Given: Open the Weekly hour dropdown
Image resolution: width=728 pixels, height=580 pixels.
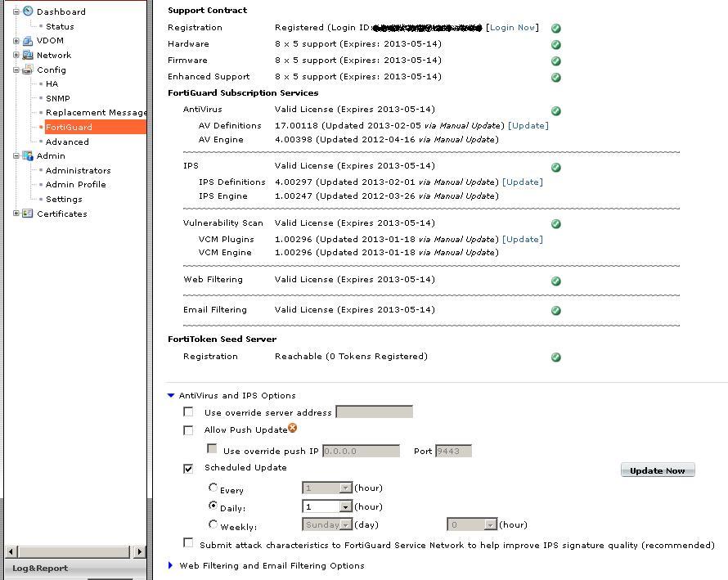Looking at the screenshot, I should coord(490,524).
